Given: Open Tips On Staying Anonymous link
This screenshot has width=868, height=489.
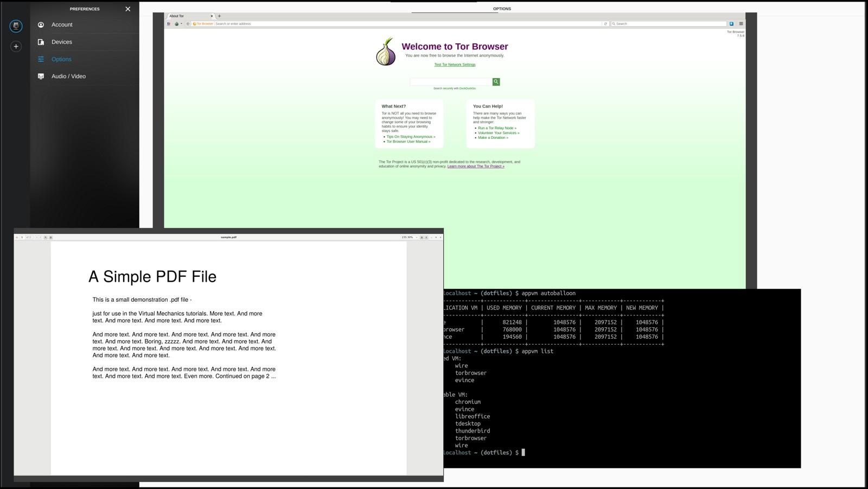Looking at the screenshot, I should [411, 137].
